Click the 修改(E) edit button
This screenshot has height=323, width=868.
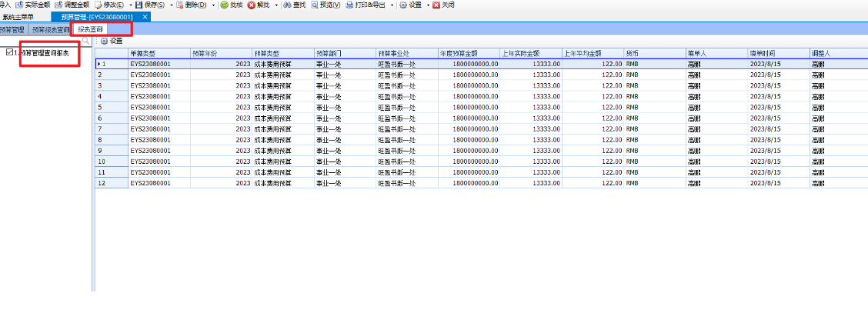(x=109, y=5)
